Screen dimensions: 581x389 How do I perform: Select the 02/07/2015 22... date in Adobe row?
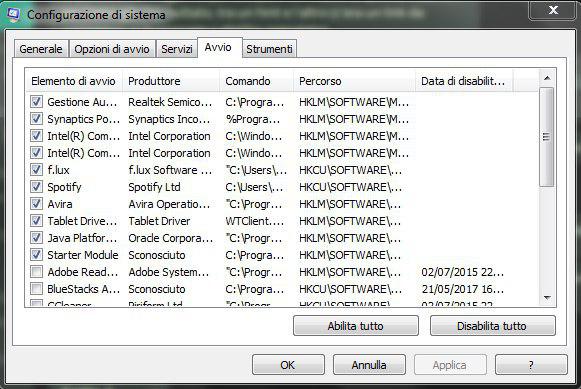(x=463, y=272)
